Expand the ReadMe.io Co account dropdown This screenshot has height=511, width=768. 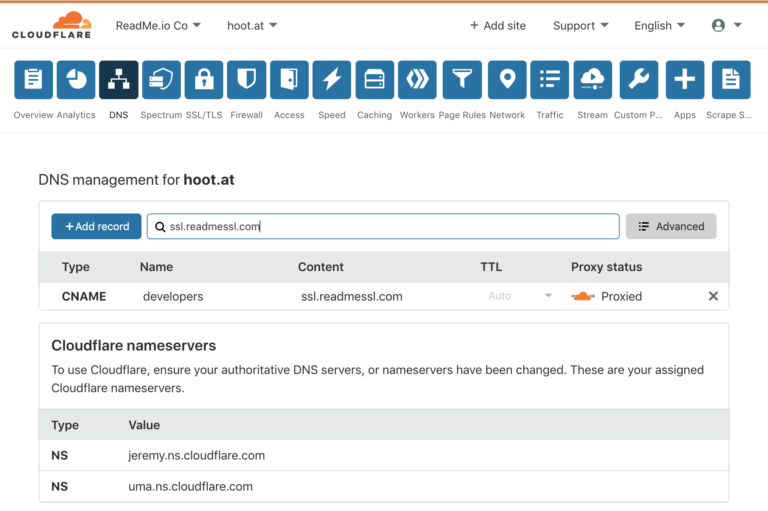(x=158, y=25)
